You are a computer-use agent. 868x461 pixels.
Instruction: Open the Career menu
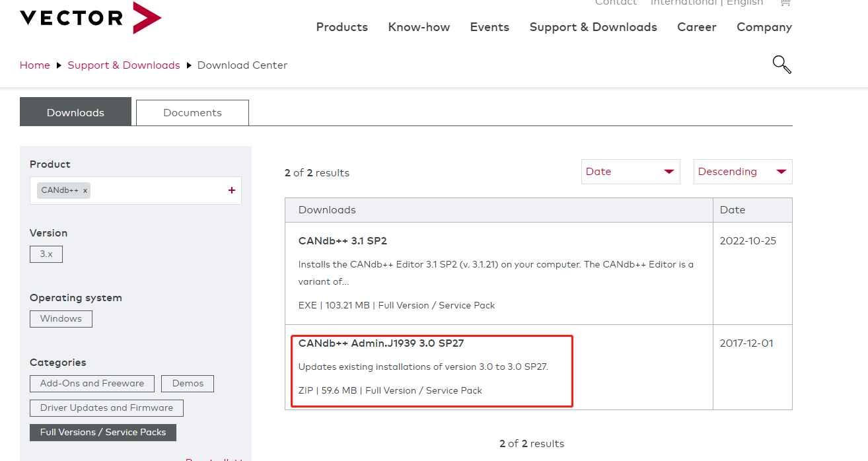pyautogui.click(x=697, y=27)
